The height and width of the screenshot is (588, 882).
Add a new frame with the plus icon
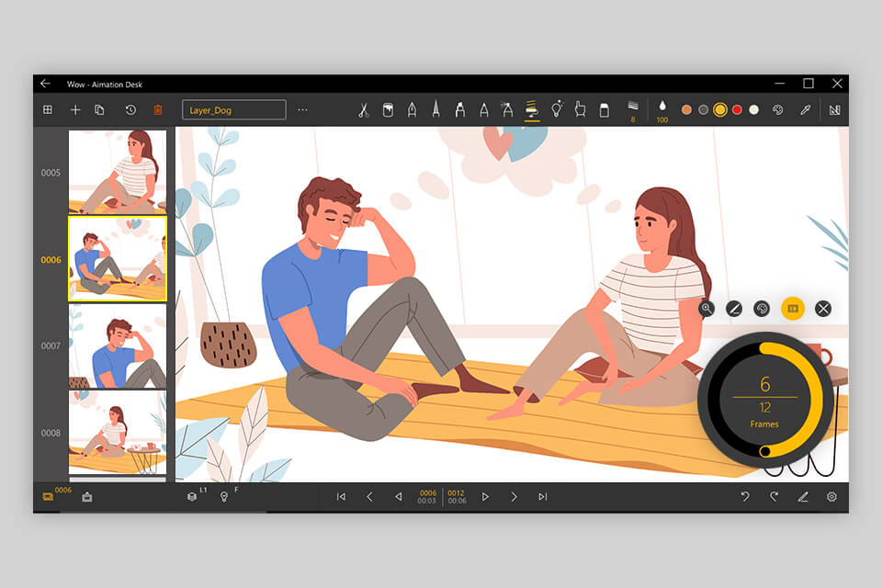point(75,109)
